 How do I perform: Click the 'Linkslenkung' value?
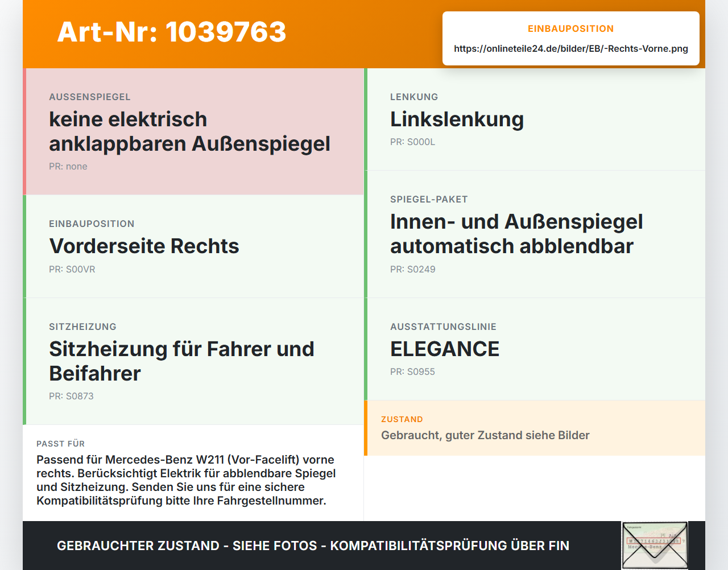tap(457, 119)
